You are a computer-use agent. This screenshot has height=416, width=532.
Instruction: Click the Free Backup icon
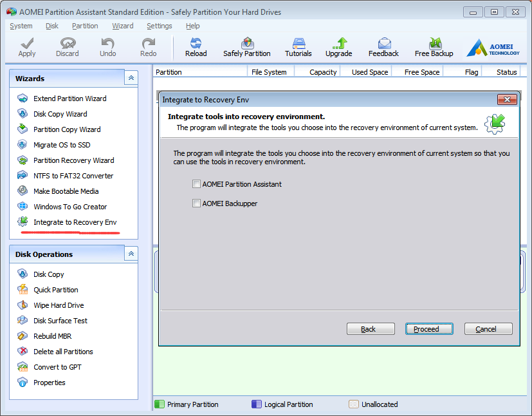point(435,43)
